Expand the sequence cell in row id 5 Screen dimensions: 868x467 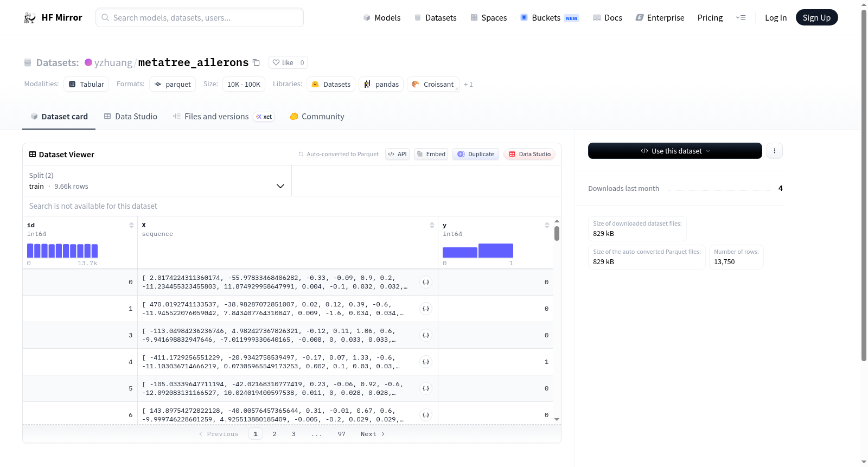tap(426, 388)
